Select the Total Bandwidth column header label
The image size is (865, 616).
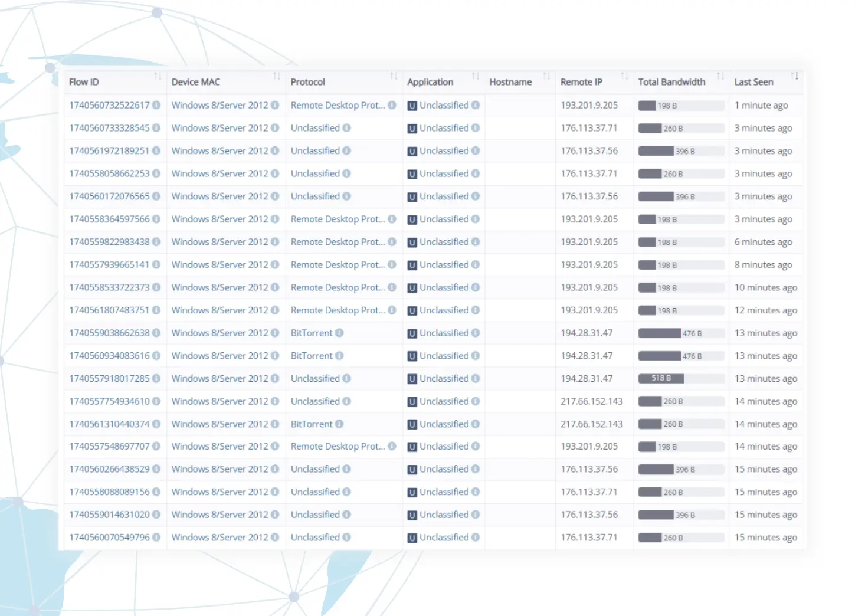click(x=671, y=82)
